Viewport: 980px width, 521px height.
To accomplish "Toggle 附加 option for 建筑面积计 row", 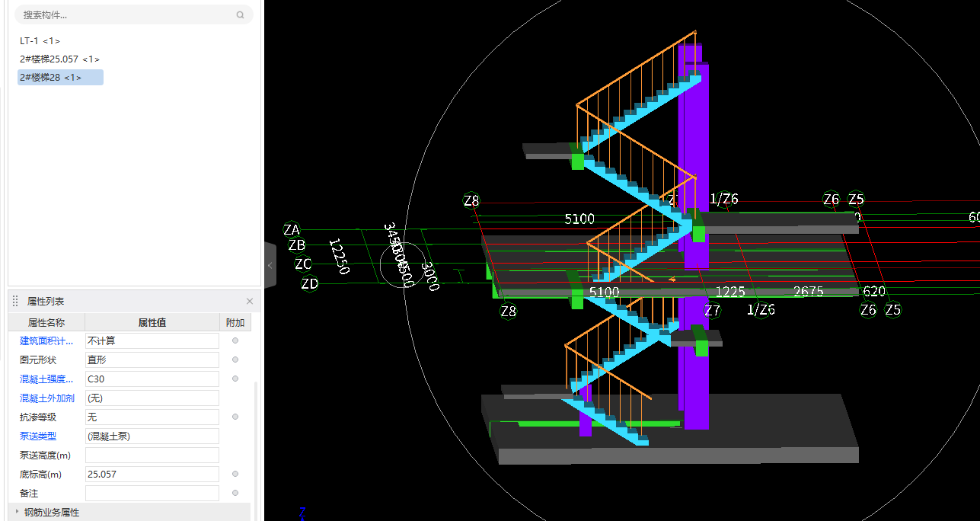I will click(235, 340).
